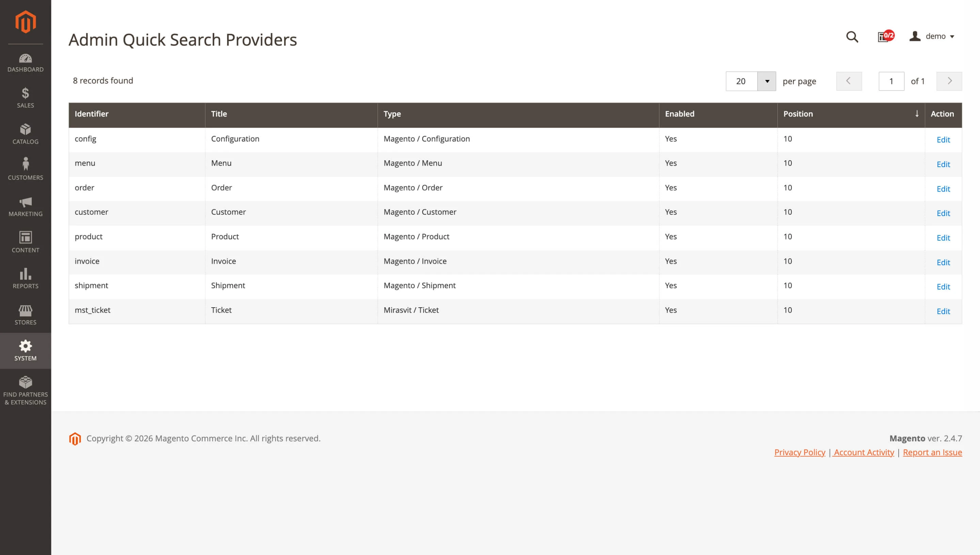
Task: Edit the menu provider
Action: click(x=943, y=164)
